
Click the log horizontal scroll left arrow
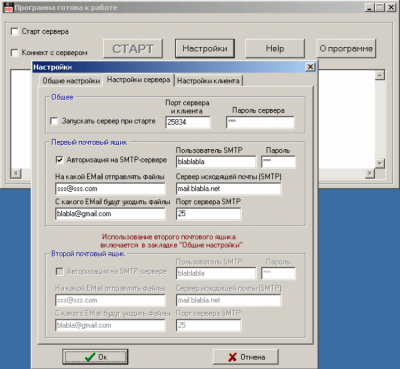16,173
